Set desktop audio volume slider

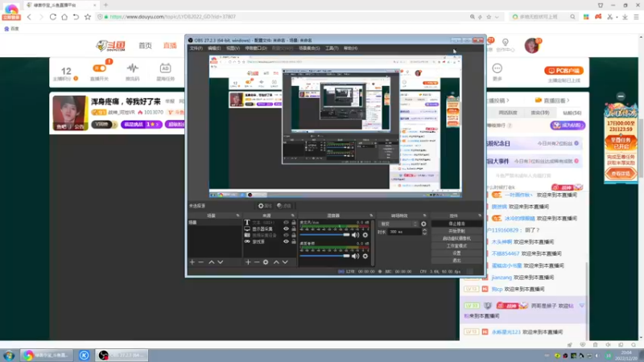click(x=324, y=256)
